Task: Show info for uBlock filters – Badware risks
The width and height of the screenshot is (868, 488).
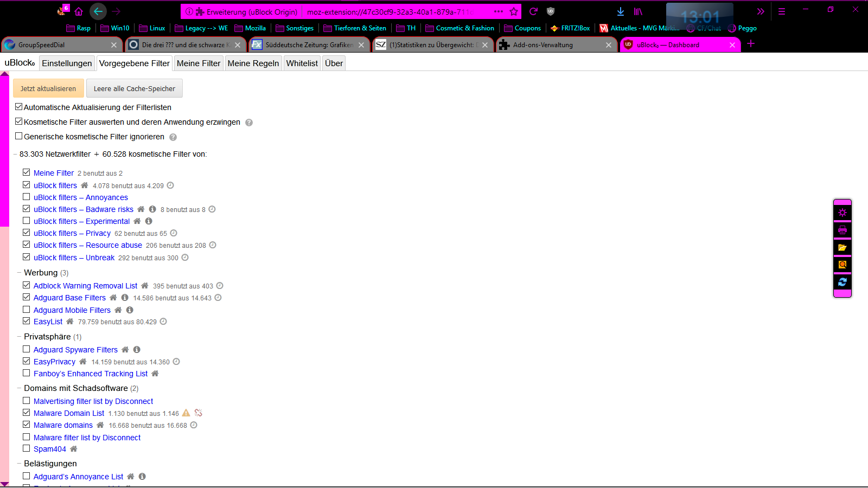Action: [x=152, y=209]
